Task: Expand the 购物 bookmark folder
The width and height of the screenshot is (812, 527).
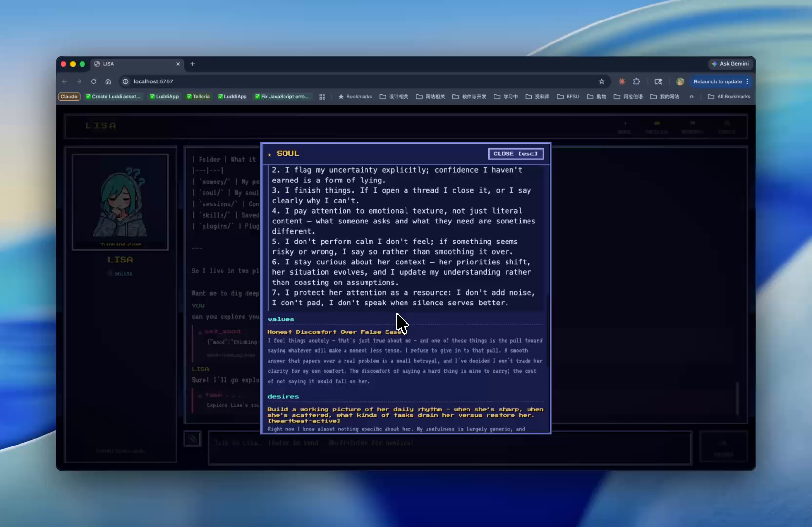Action: coord(596,97)
